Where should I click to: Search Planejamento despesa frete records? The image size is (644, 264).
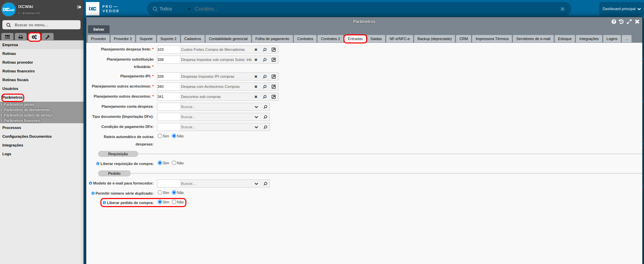[x=265, y=49]
